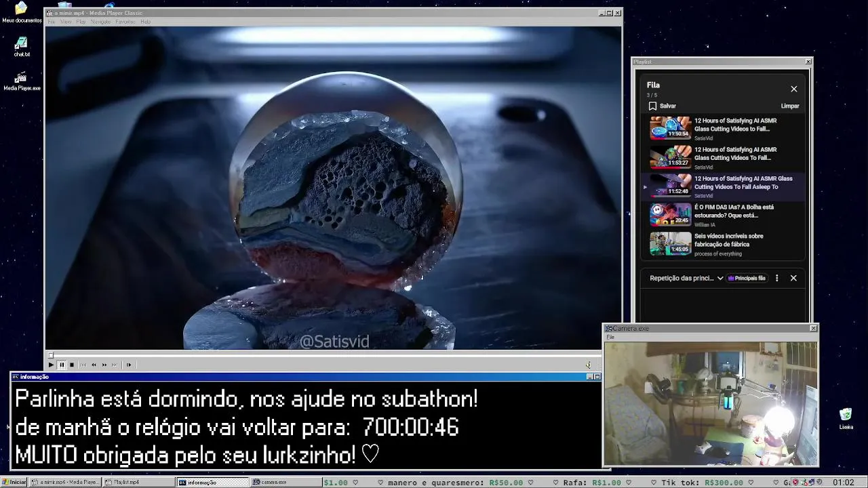Viewport: 868px width, 488px height.
Task: Select the currently playing video thumbnail 11:52:48
Action: click(670, 186)
